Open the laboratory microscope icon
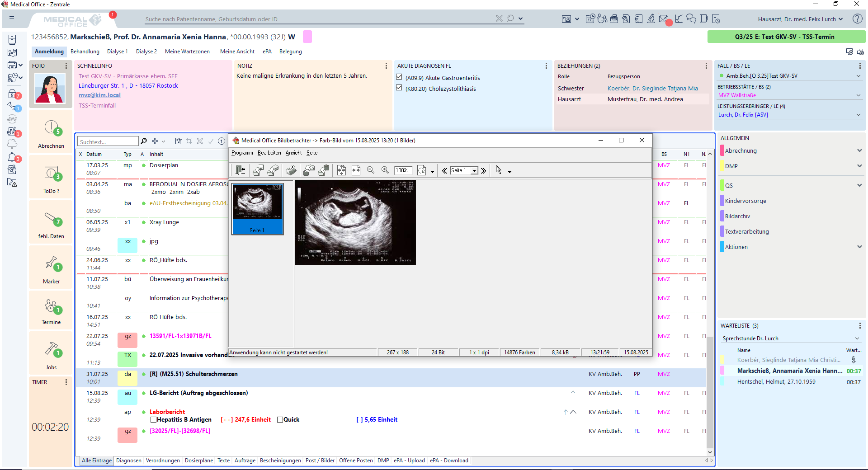The width and height of the screenshot is (868, 470). pos(651,19)
